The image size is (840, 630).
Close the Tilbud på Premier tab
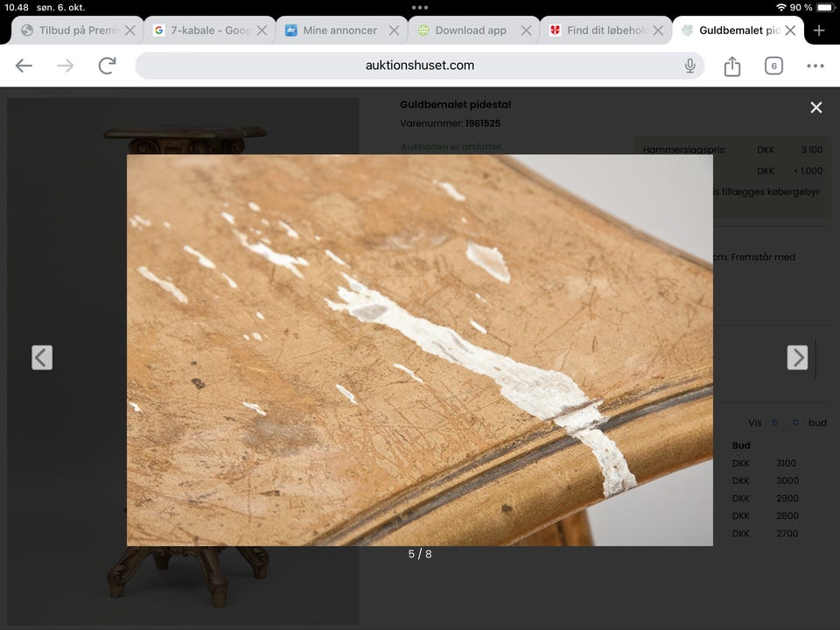(130, 31)
